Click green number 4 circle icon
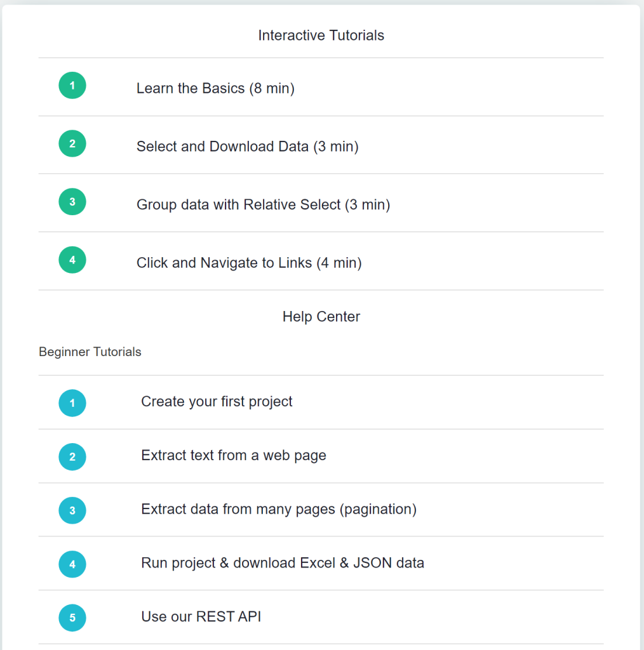 (72, 260)
